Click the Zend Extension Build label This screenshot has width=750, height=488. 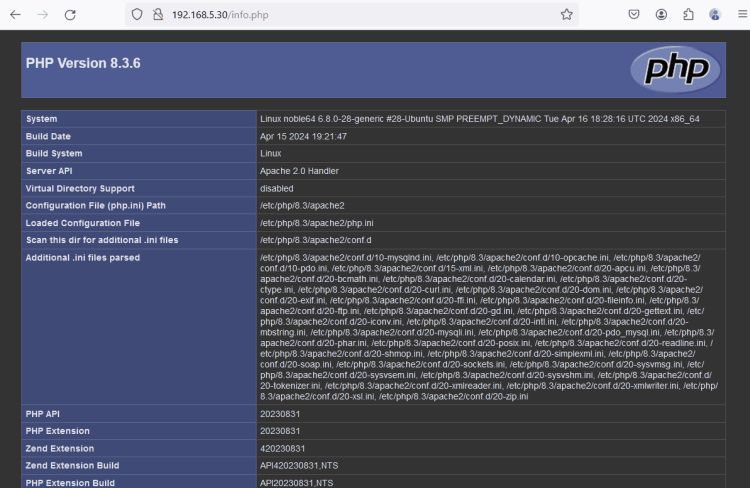pos(72,466)
